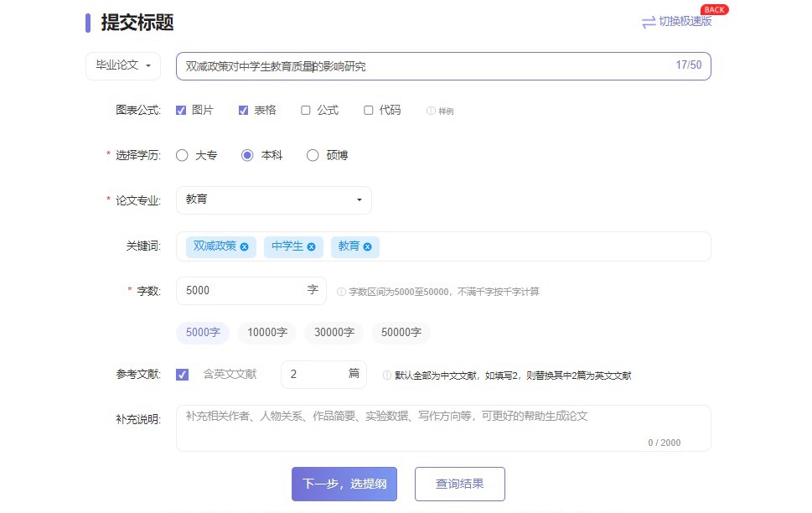Enable the 公式 checkbox
Viewport: 812px width, 513px height.
click(306, 110)
